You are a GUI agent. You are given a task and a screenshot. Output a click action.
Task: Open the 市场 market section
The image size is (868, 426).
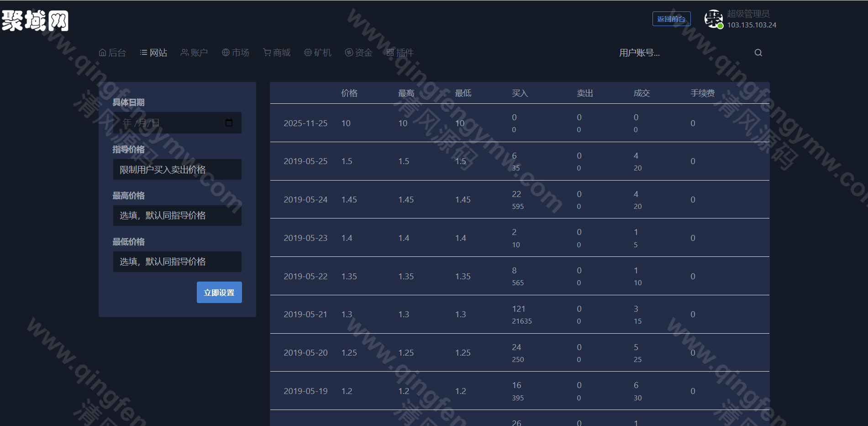pyautogui.click(x=235, y=52)
